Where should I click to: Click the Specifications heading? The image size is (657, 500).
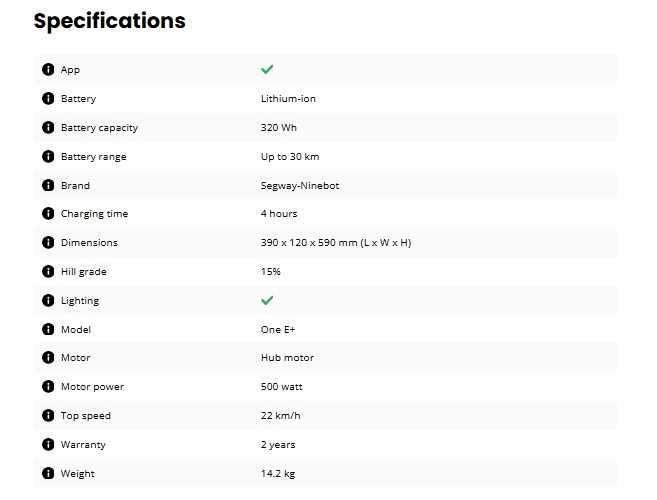coord(110,21)
